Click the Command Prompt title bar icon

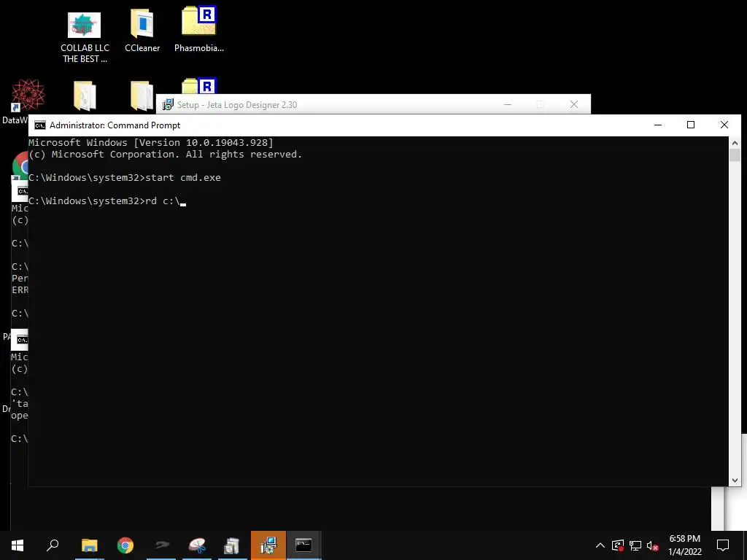[40, 125]
